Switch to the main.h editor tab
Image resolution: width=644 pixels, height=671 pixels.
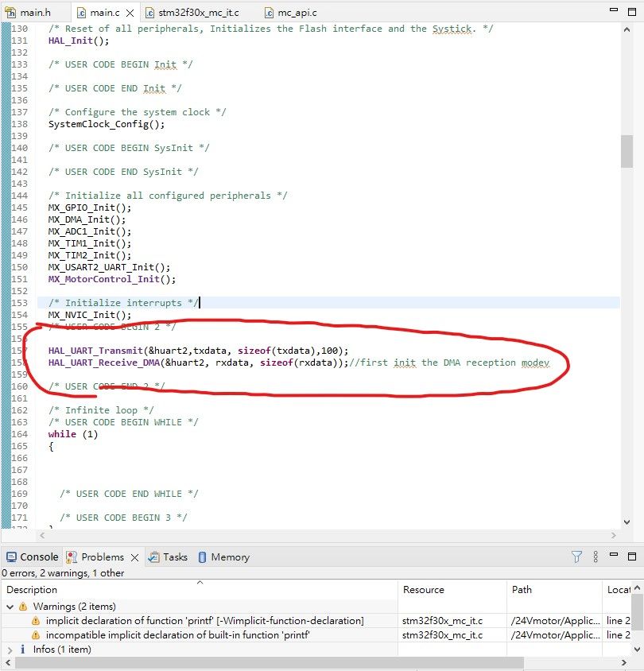29,13
